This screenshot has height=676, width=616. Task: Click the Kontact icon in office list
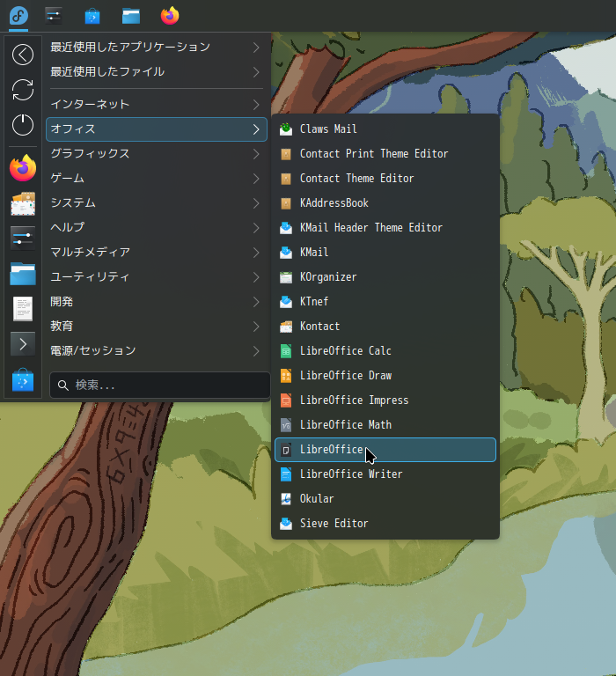point(286,327)
